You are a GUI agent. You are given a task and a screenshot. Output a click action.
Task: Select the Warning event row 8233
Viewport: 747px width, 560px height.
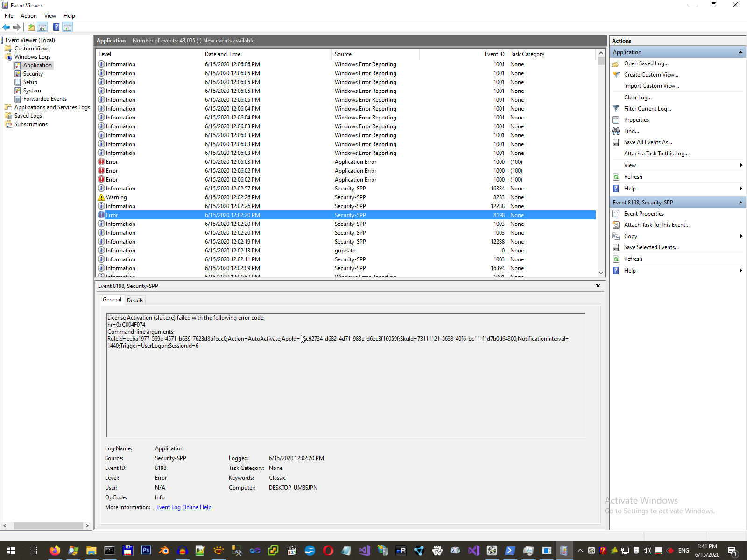click(345, 197)
